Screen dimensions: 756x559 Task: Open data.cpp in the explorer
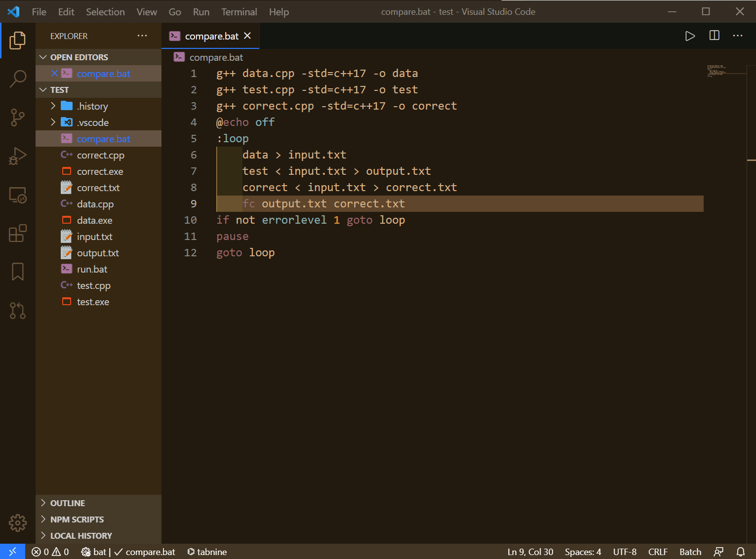click(x=98, y=203)
